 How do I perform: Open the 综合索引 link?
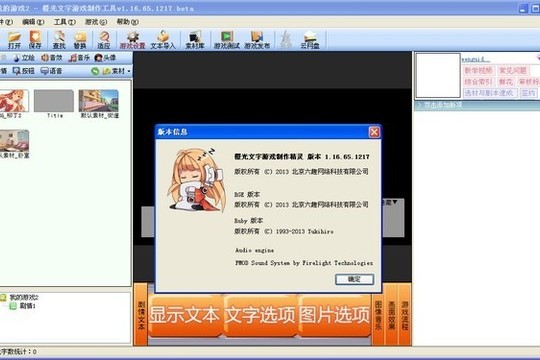pos(478,82)
